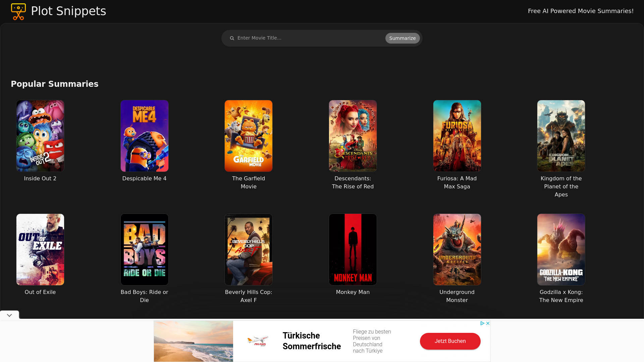
Task: Select the Underground Monster thumbnail
Action: point(457,249)
